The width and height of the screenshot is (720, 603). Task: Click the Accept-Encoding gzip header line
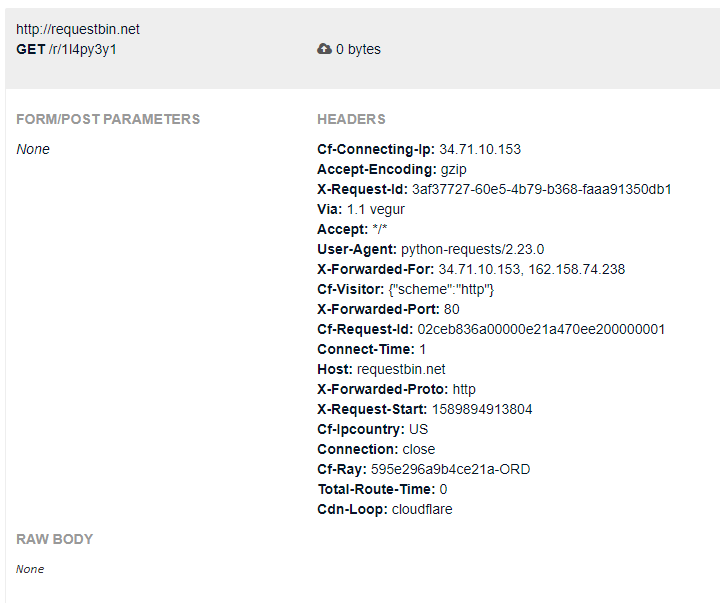[392, 169]
